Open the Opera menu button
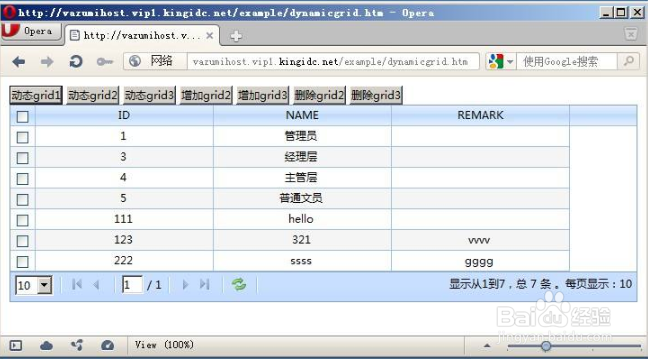This screenshot has width=648, height=360. click(x=31, y=31)
